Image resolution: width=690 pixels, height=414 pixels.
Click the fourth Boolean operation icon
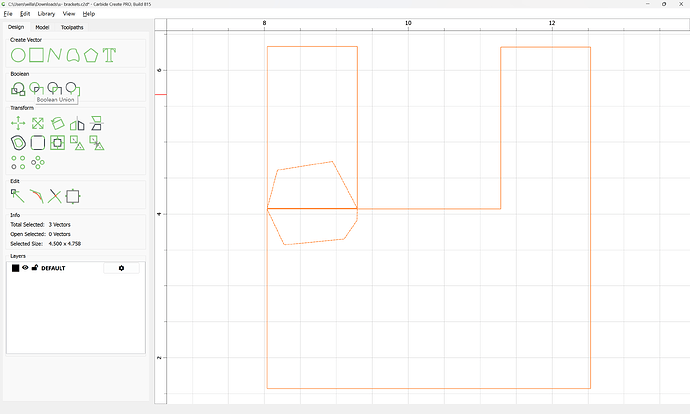tap(73, 89)
